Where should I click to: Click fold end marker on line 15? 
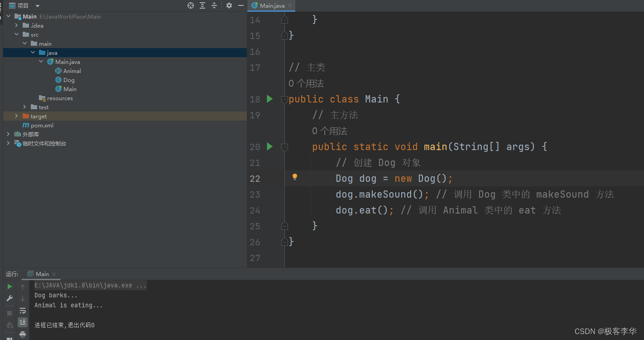click(x=284, y=35)
